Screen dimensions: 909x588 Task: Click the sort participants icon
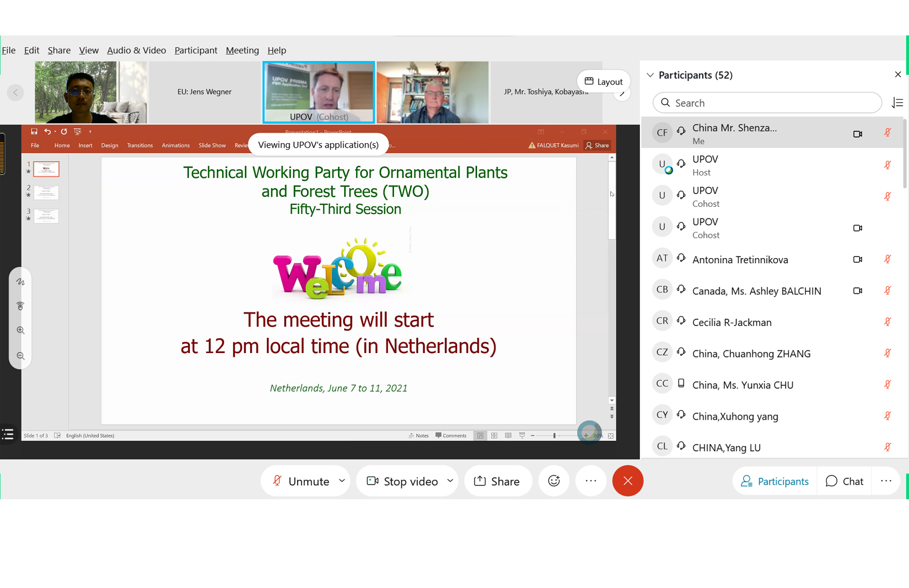tap(897, 103)
